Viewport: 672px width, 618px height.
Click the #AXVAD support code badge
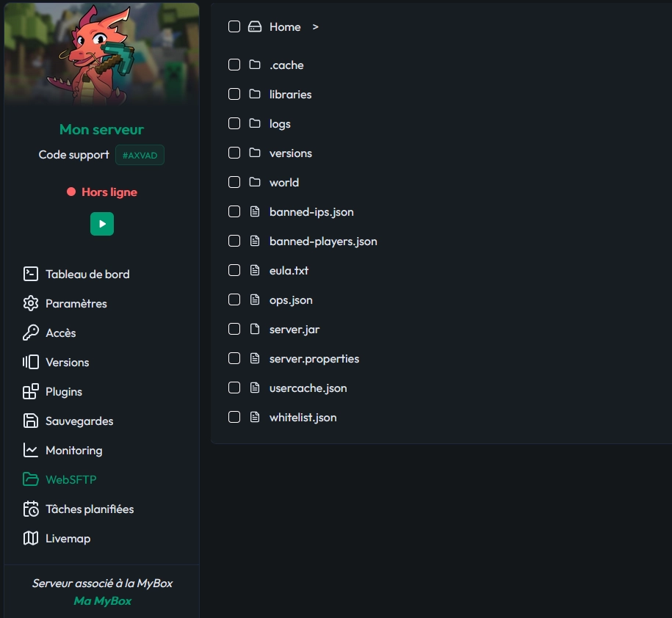(x=140, y=155)
